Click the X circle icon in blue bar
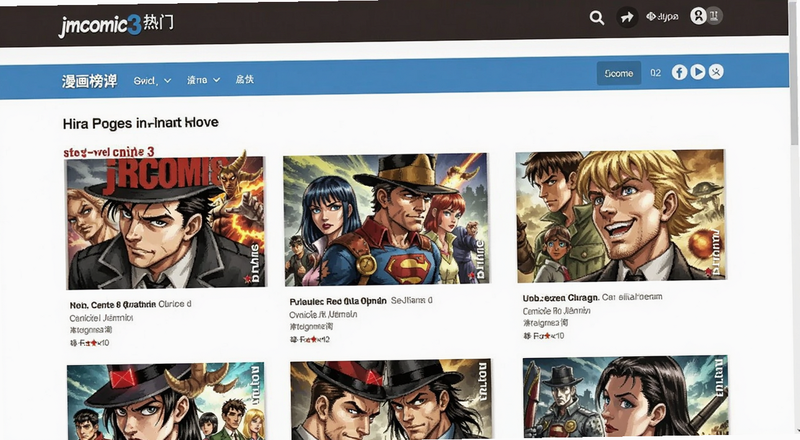Screen dimensions: 800x440 [716, 72]
